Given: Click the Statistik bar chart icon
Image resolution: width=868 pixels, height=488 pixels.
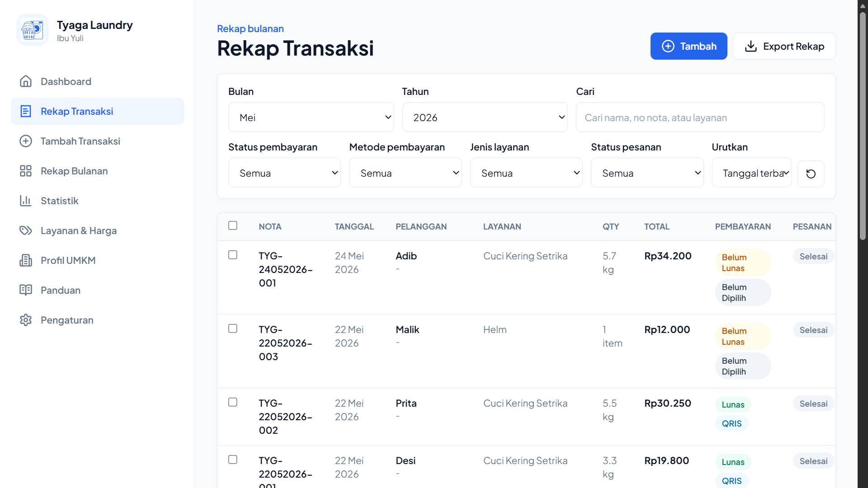Looking at the screenshot, I should [x=26, y=201].
